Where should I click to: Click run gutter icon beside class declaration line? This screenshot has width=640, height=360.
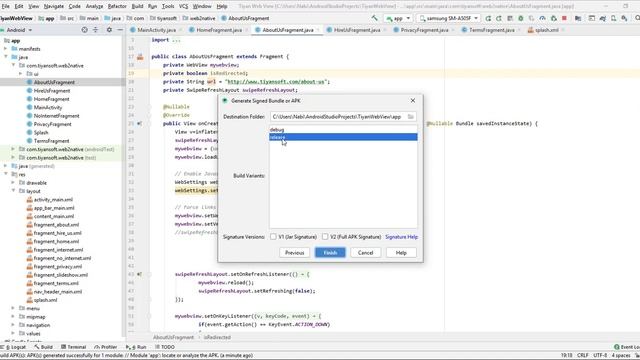click(140, 57)
